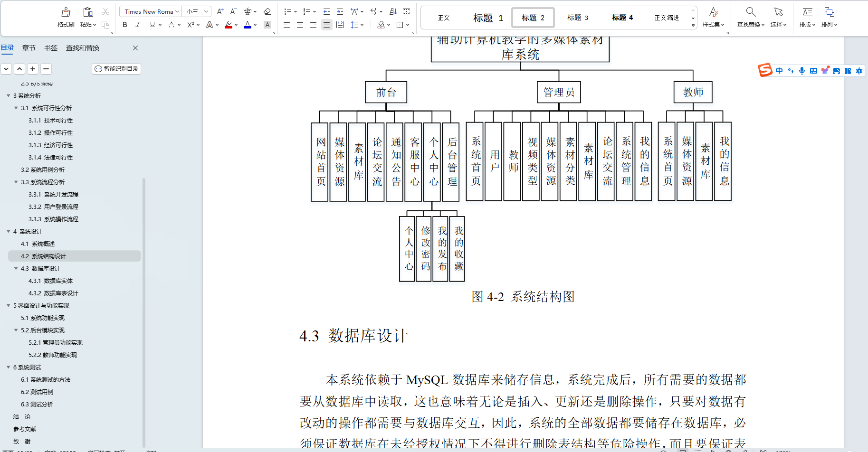Collapse the '3.1 系统可行性分析' outline node

(16, 108)
